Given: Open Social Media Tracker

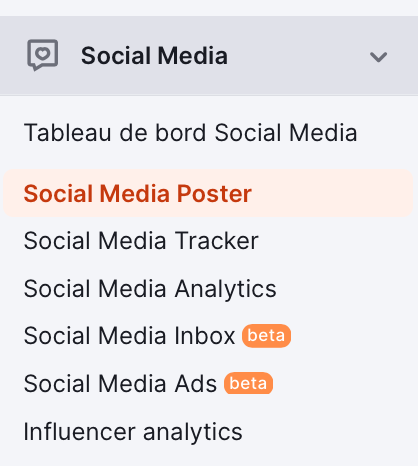Looking at the screenshot, I should 141,241.
